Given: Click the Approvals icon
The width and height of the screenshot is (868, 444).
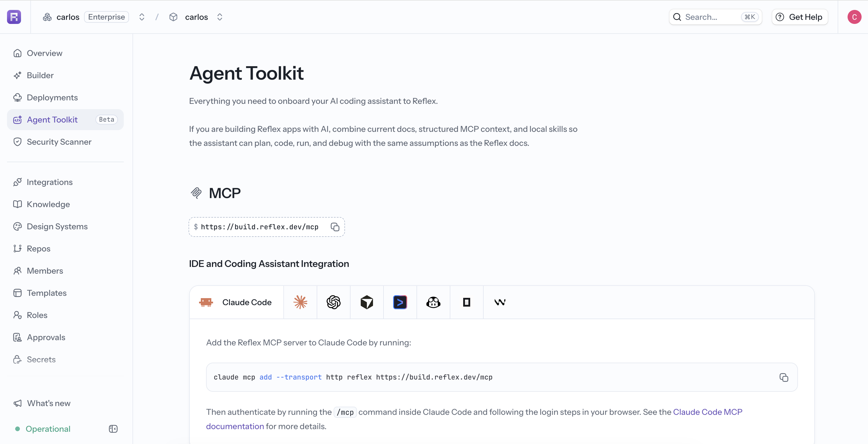Looking at the screenshot, I should [x=18, y=337].
